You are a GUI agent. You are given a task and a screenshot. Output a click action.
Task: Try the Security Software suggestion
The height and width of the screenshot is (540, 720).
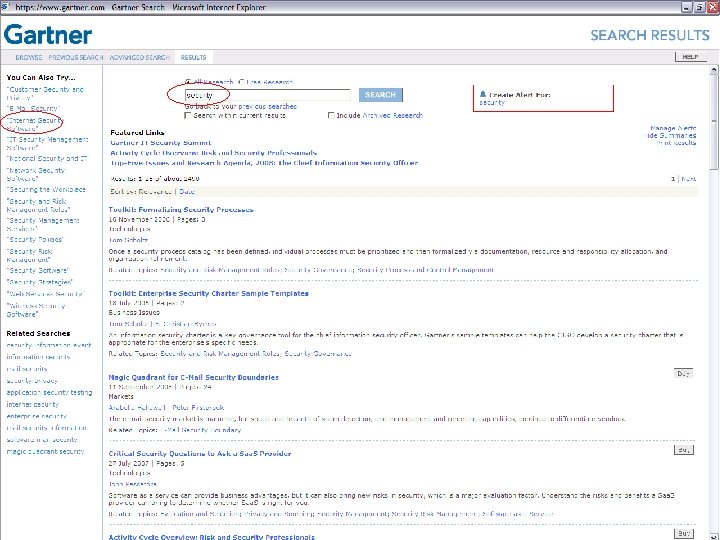click(x=38, y=270)
